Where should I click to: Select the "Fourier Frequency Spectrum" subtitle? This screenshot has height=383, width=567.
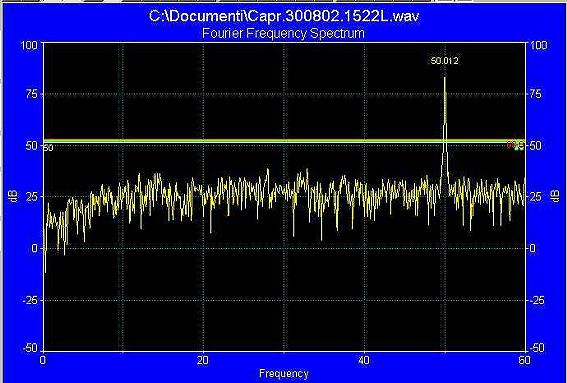tap(283, 33)
